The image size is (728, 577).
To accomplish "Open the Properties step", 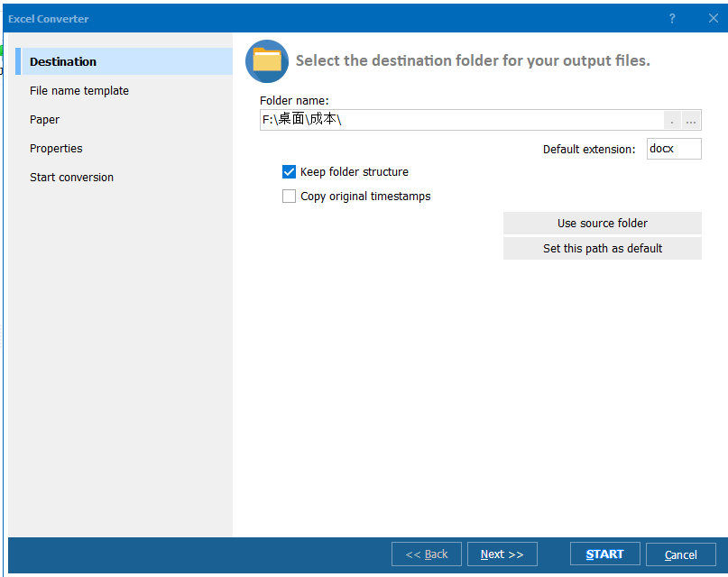I will (56, 149).
